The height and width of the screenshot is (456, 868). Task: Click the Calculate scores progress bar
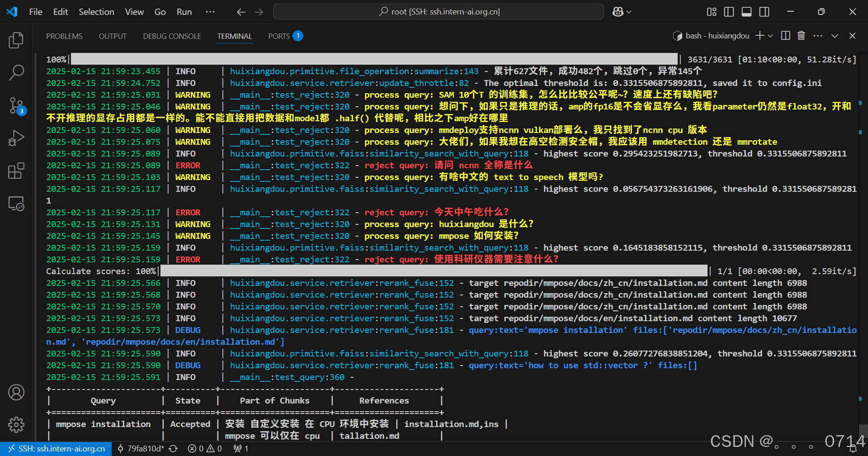point(434,271)
